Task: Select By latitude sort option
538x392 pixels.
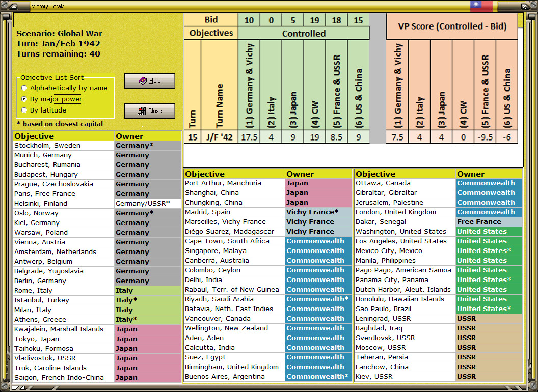Action: [x=44, y=110]
